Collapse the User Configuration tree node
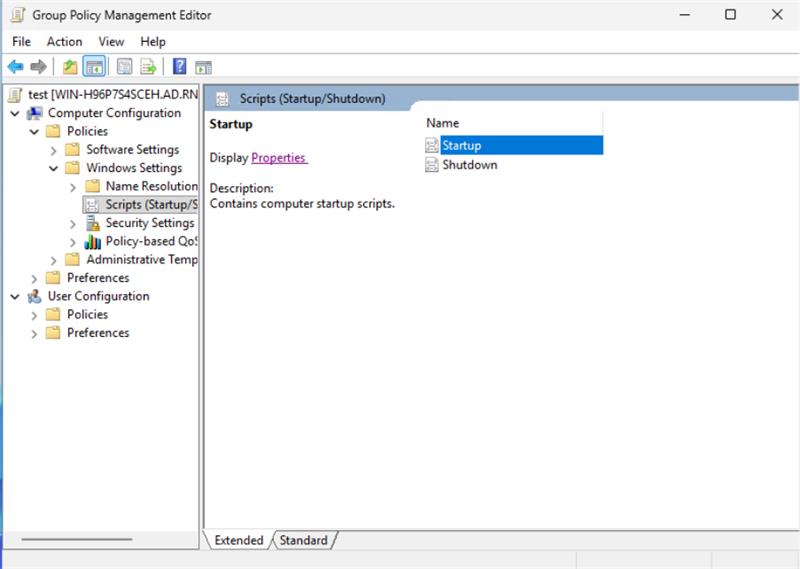Screen dimensions: 800x569 [15, 296]
